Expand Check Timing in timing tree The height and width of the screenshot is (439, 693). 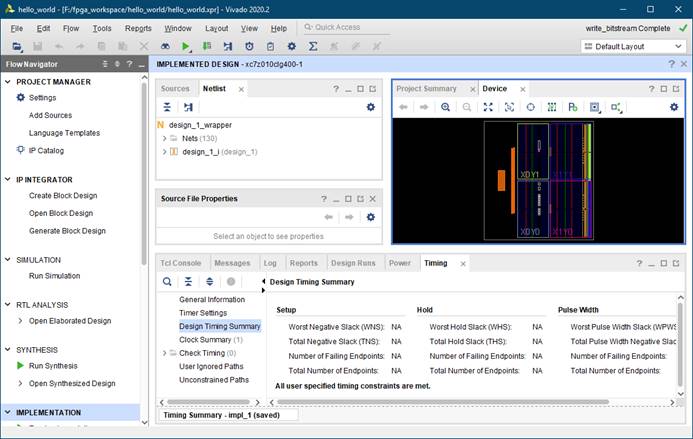[164, 353]
